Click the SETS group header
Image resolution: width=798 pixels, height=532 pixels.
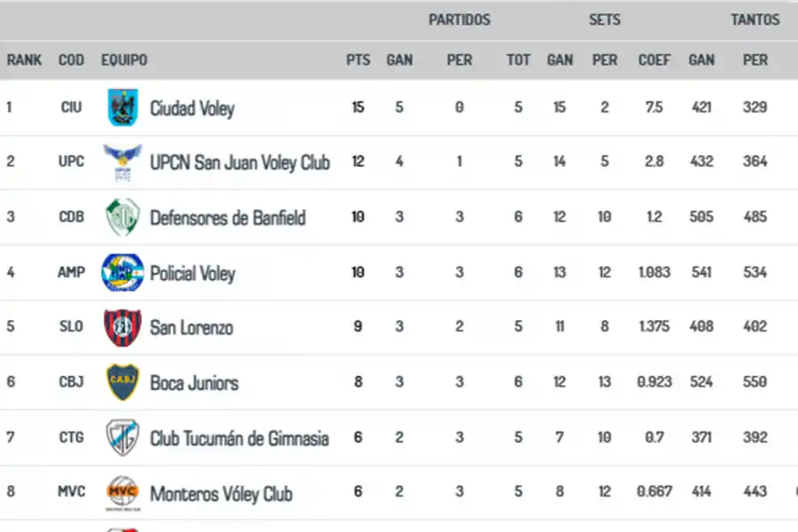[605, 20]
